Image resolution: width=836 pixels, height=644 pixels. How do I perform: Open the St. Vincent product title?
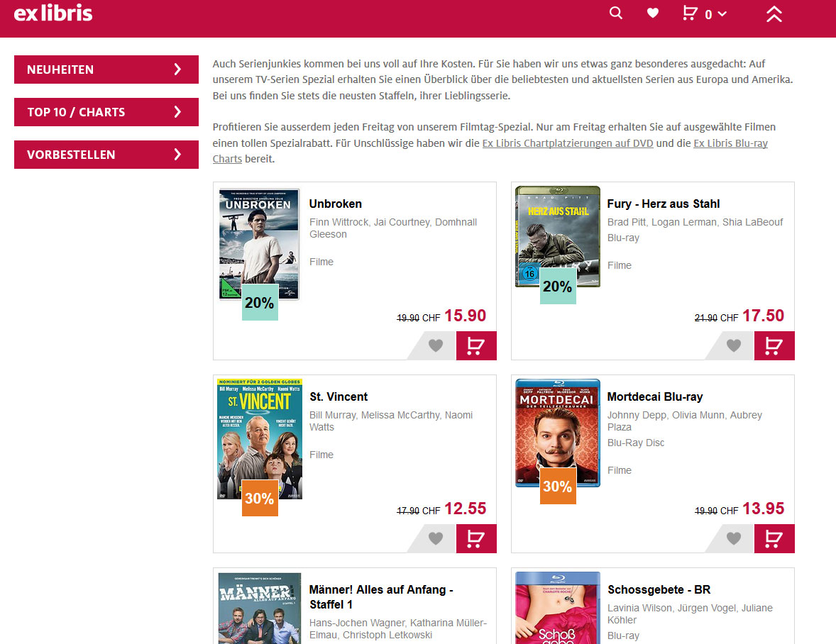pos(339,396)
